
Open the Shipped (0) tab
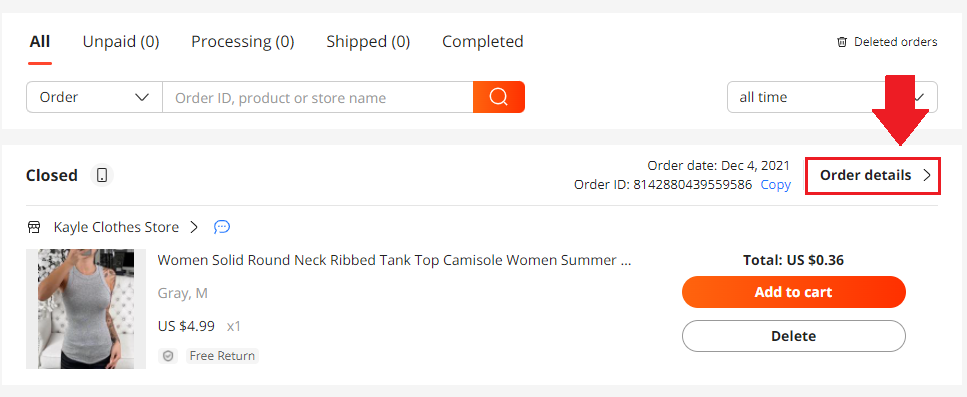click(x=368, y=42)
